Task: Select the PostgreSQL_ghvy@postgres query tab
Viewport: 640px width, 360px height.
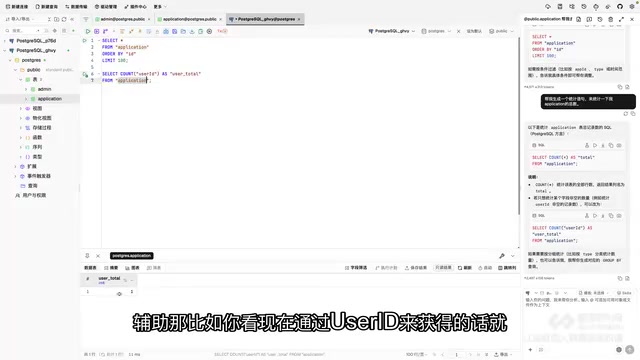Action: 265,19
